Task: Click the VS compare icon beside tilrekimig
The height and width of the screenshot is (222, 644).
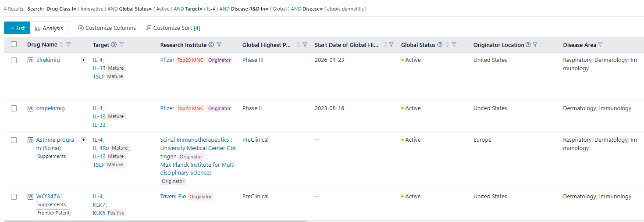Action: click(30, 60)
